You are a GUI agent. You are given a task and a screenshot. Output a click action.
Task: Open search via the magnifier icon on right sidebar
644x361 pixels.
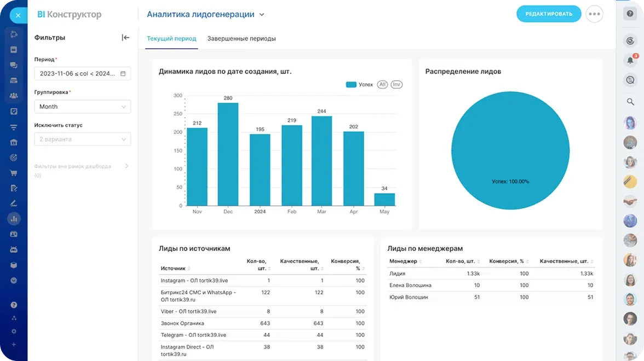pos(630,101)
